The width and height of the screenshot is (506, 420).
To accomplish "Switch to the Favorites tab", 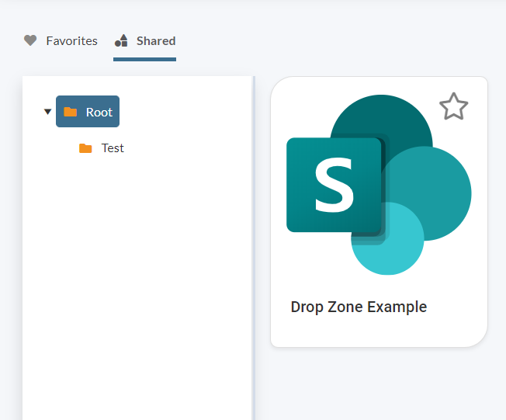I will click(x=71, y=40).
